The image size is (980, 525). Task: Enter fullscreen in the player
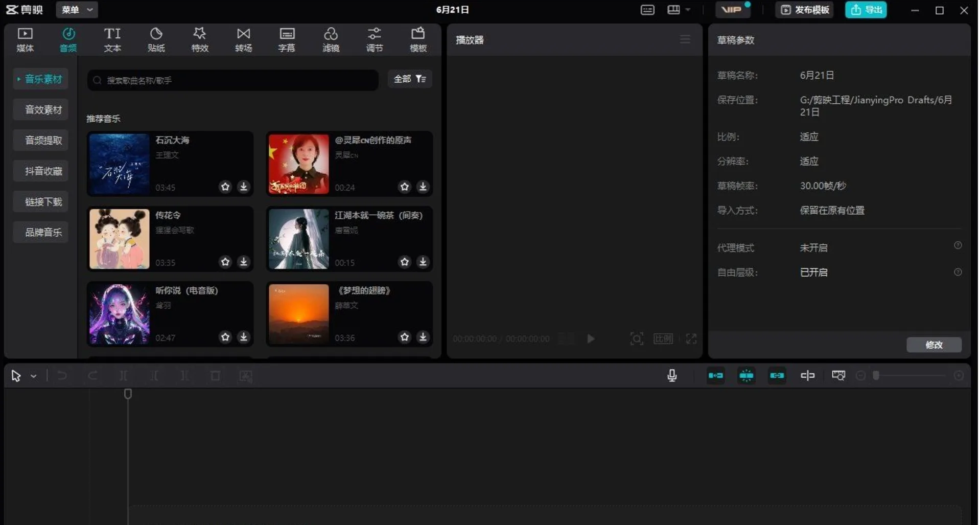[691, 338]
